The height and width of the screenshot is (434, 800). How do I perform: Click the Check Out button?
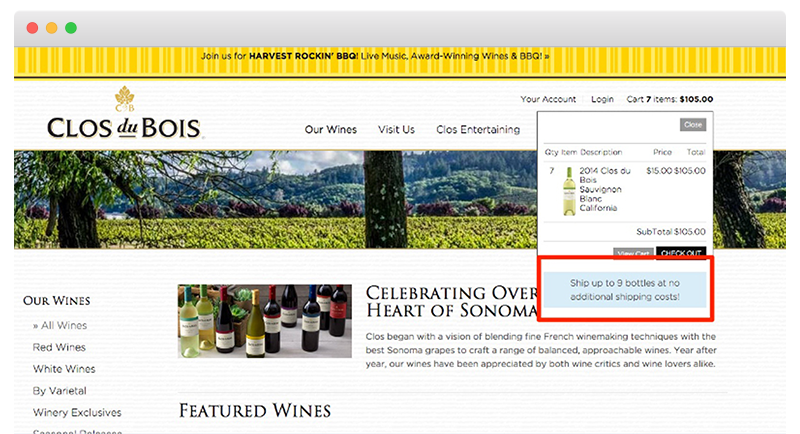coord(681,252)
